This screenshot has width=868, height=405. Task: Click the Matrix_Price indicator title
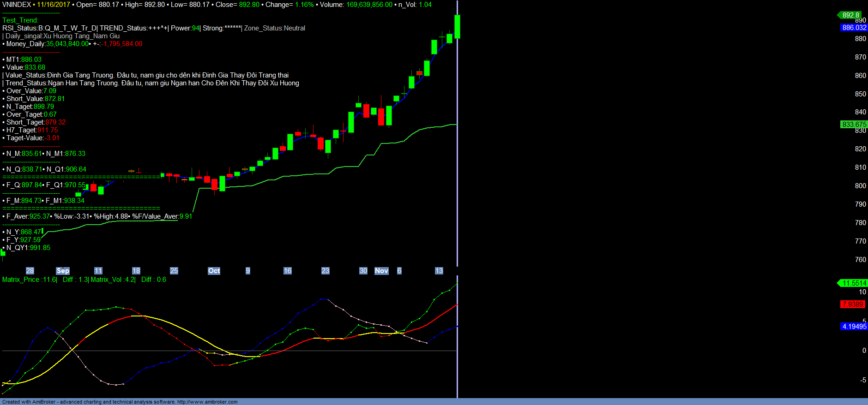click(x=29, y=280)
